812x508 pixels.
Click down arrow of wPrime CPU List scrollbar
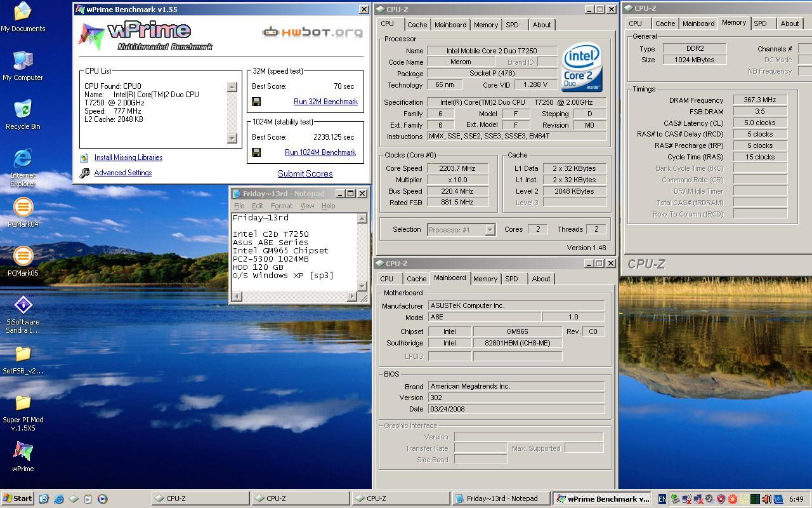pos(232,138)
